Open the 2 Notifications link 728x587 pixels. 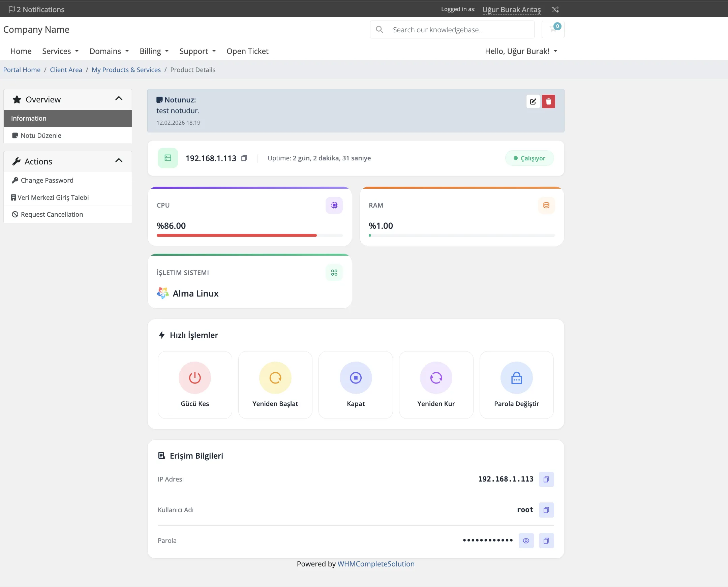[36, 9]
